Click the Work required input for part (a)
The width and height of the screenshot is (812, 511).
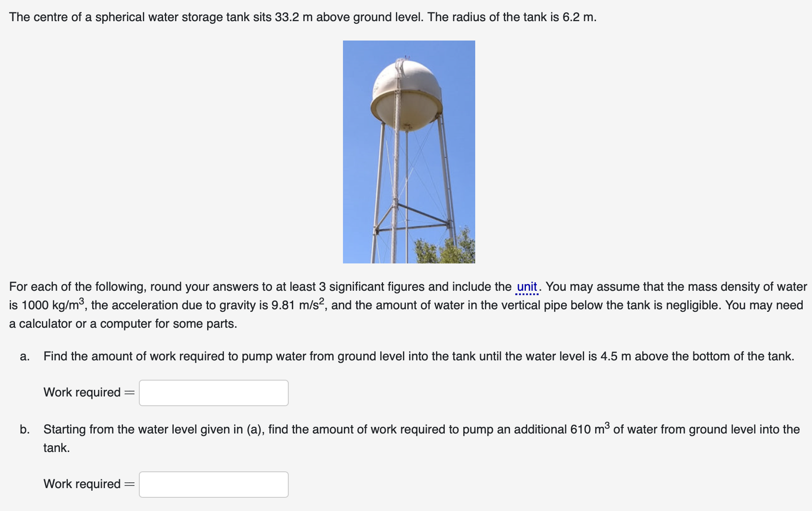point(213,392)
